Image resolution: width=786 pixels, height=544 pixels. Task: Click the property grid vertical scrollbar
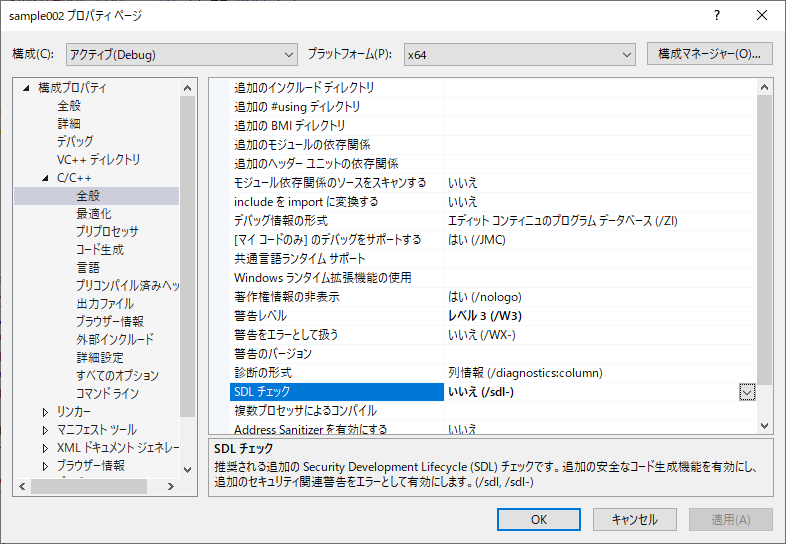coord(764,240)
